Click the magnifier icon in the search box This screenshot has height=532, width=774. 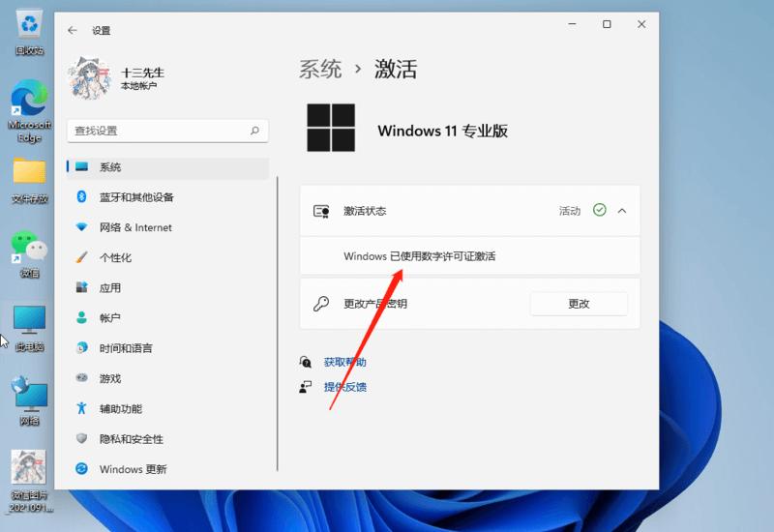(x=254, y=131)
